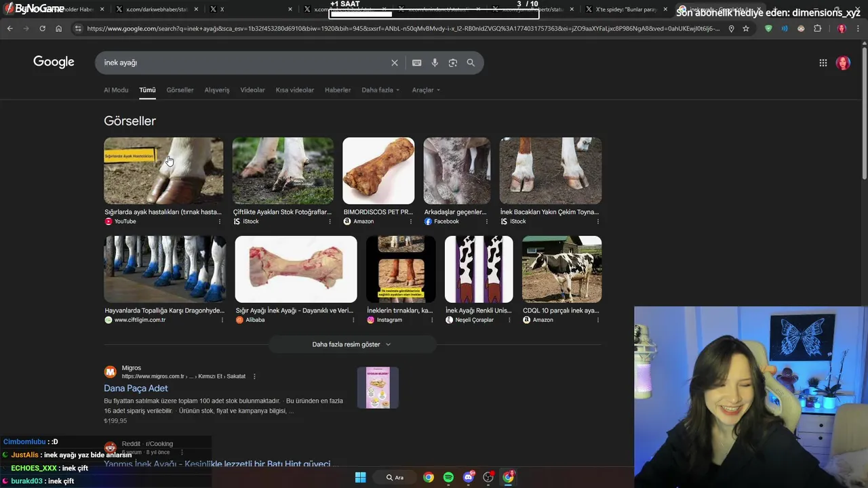Screen dimensions: 868x488
Task: Open the browser extensions puzzle icon
Action: click(818, 28)
